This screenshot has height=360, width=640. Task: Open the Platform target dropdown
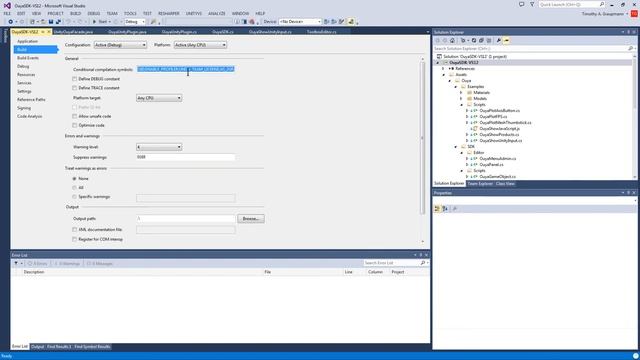click(159, 98)
